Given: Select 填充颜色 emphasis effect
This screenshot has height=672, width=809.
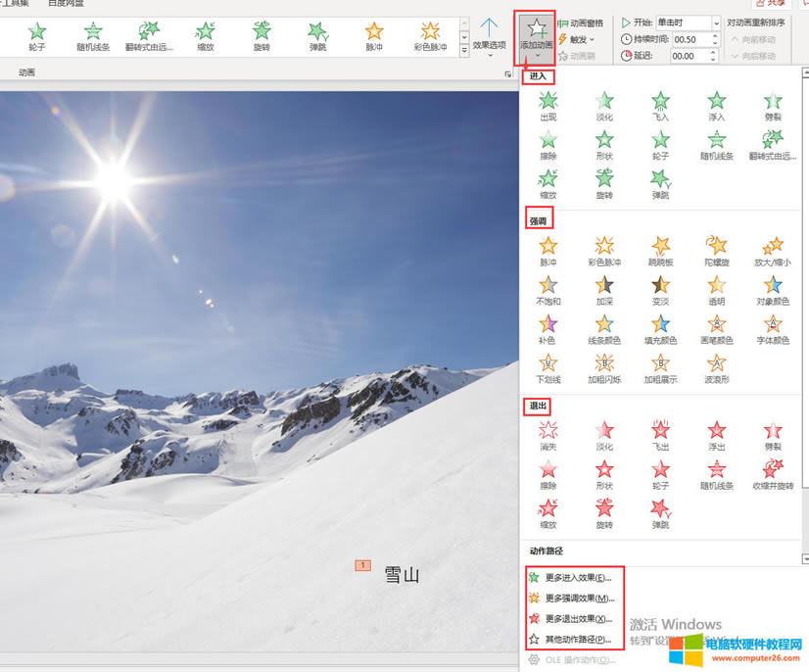Looking at the screenshot, I should click(661, 328).
